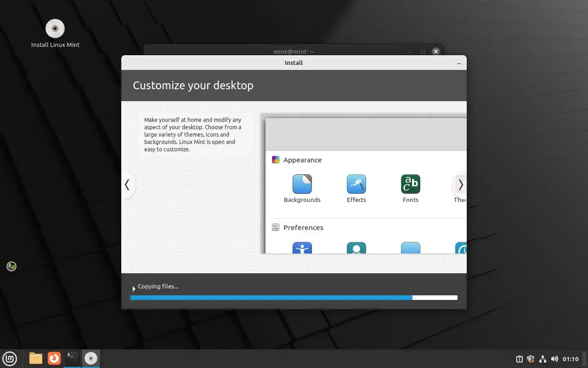Click the "Preferences" section label
The image size is (588, 368).
click(303, 228)
